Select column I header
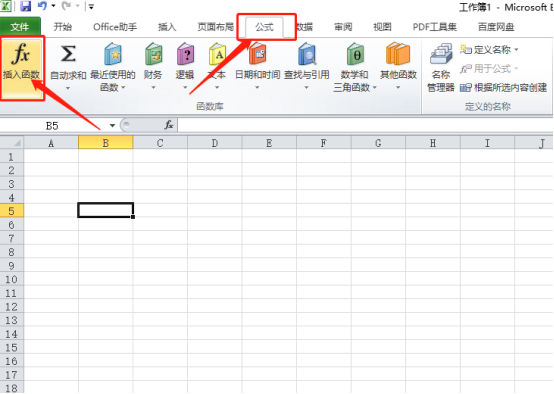Viewport: 554px width, 394px height. (487, 143)
